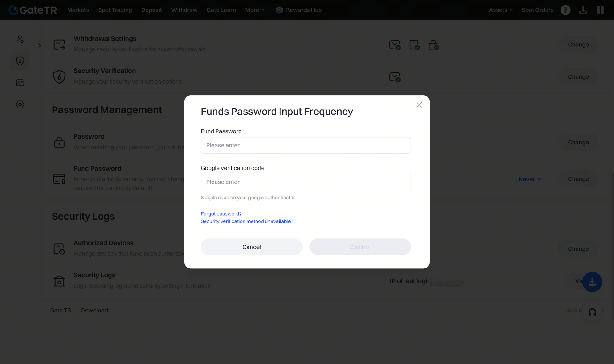
Task: Click the GateTR logo
Action: tap(33, 10)
